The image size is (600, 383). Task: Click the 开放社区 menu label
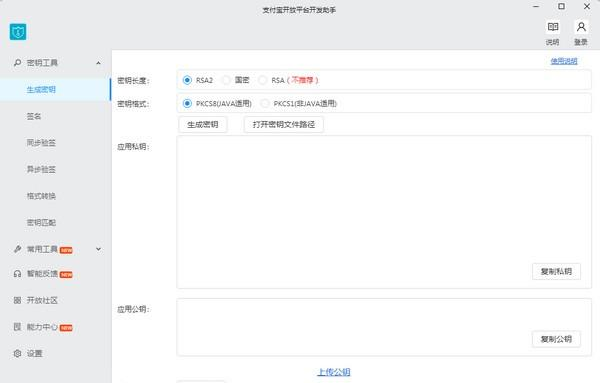click(x=42, y=300)
